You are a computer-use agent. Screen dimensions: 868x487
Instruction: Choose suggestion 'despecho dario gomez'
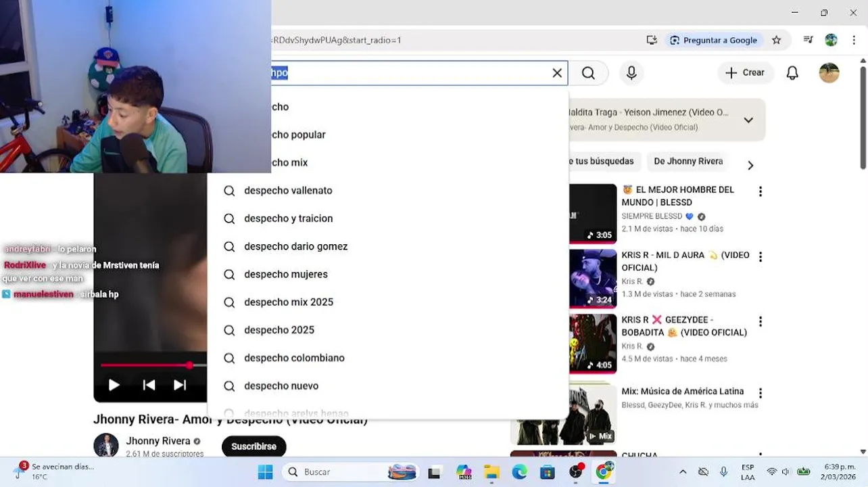(x=387, y=246)
